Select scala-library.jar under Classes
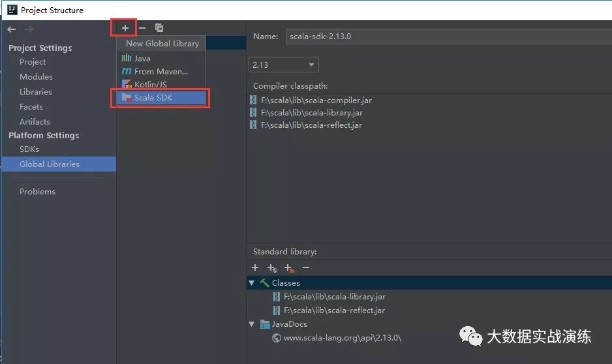612x364 pixels. [x=335, y=297]
